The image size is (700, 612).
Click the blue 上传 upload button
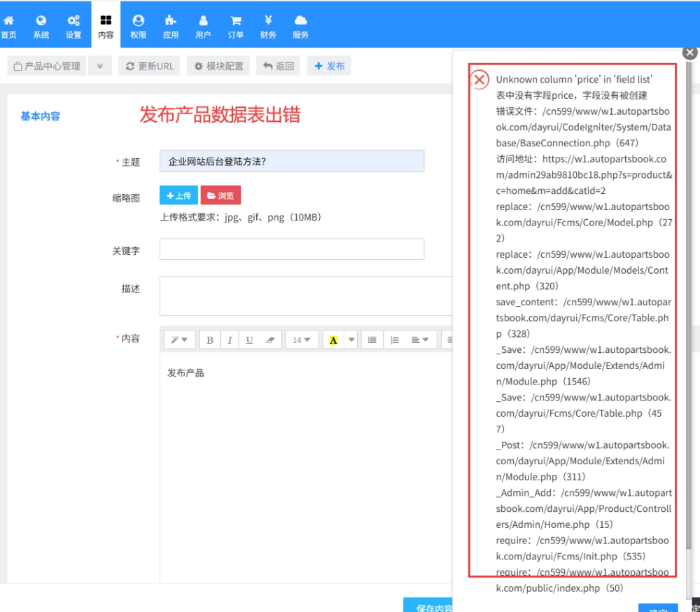[x=178, y=195]
